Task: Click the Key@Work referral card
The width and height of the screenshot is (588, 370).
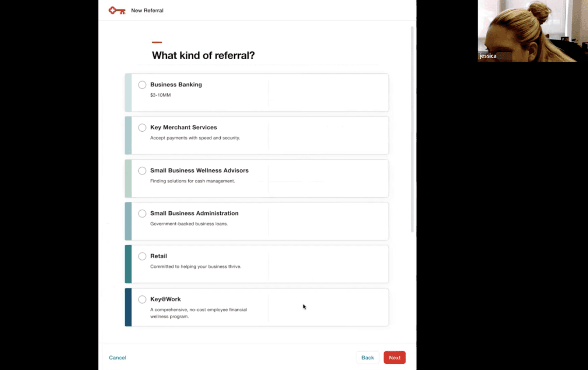Action: [x=256, y=307]
